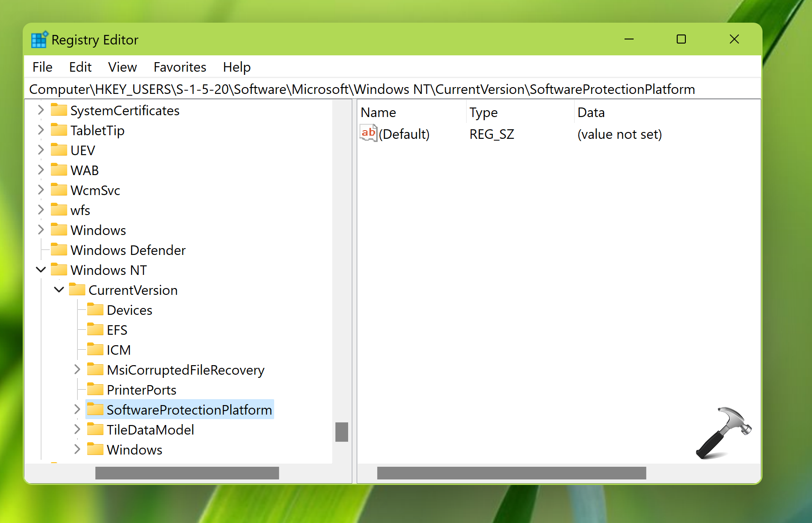Click the (value not set) data cell
The width and height of the screenshot is (812, 523).
(x=620, y=134)
